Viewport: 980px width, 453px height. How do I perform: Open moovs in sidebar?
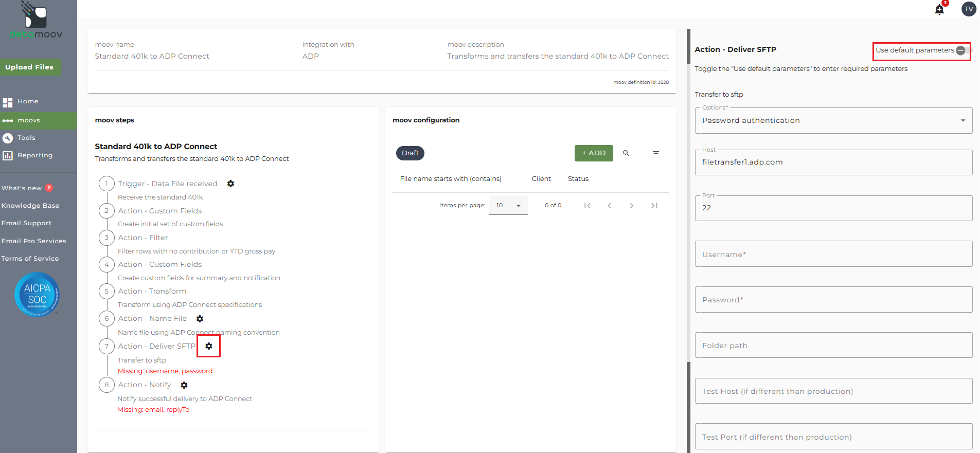point(29,120)
